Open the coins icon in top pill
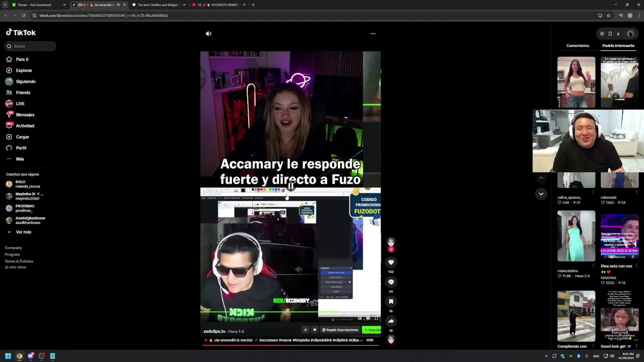Screen dimensions: 644x362 tap(602, 34)
